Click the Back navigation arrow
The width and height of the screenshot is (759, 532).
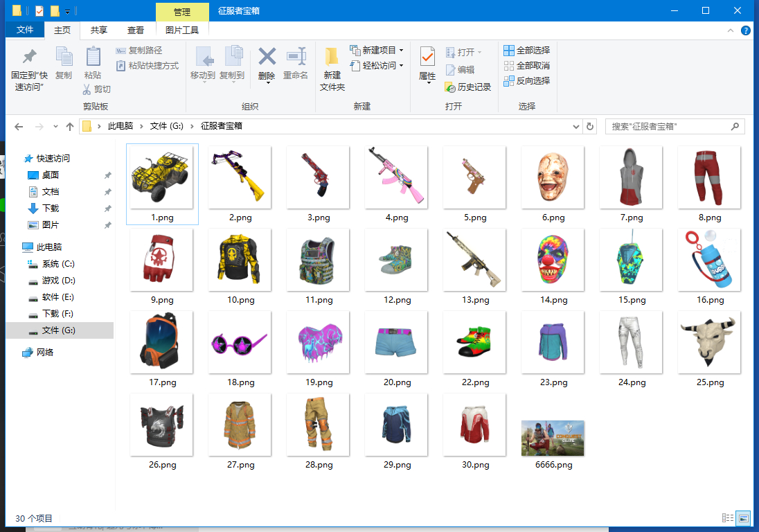19,127
